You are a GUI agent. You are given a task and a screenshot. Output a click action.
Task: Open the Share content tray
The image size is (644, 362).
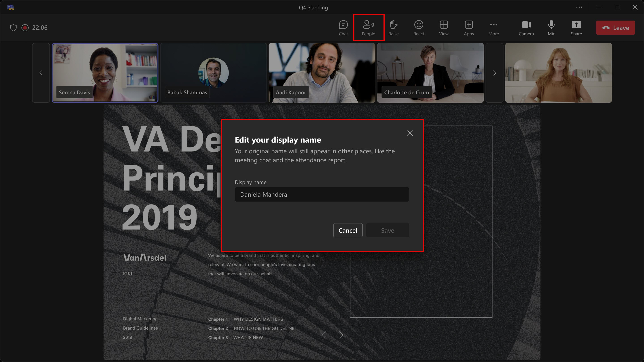click(576, 28)
